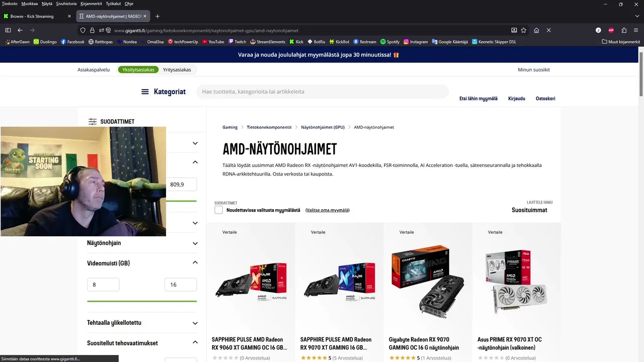Screen dimensions: 644x362
Task: Select Yritysasiakas customer type
Action: pos(177,69)
